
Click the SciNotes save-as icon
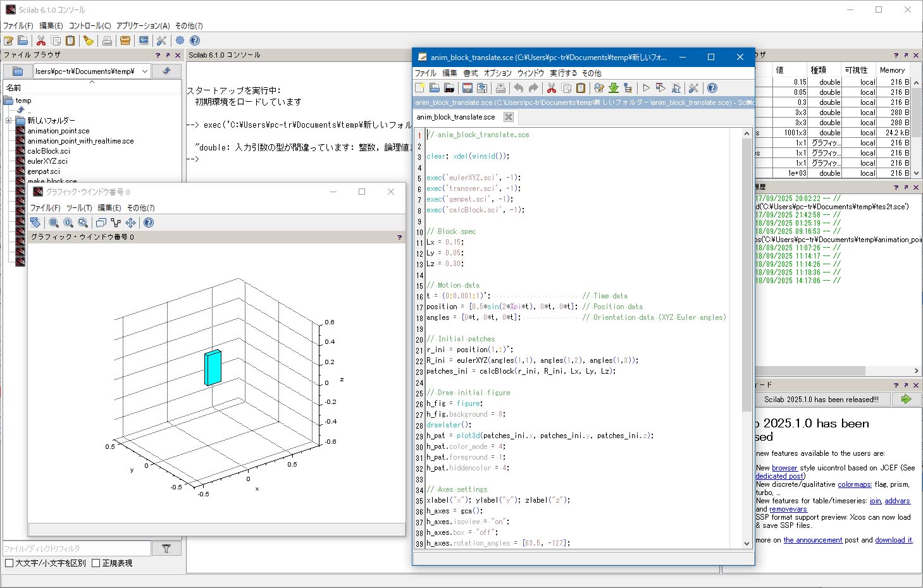click(482, 88)
